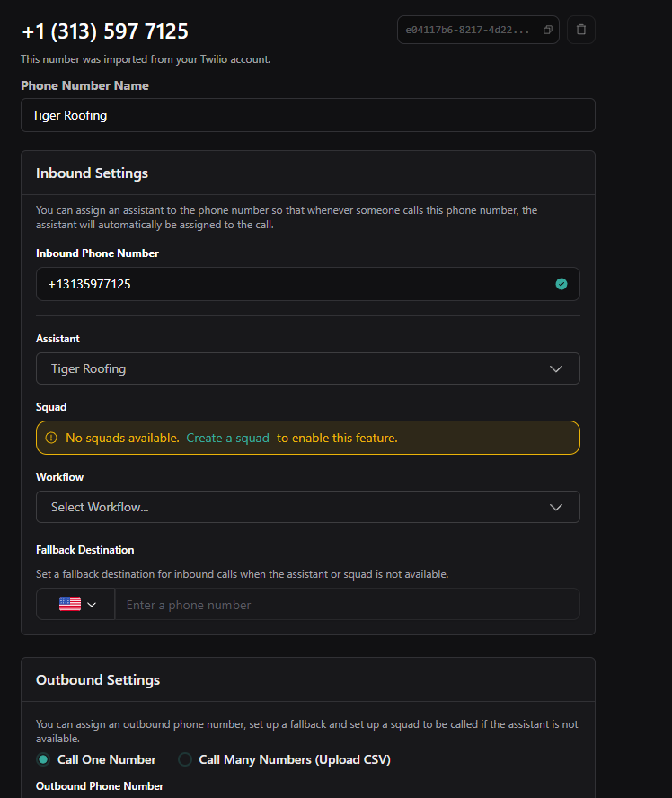The height and width of the screenshot is (798, 672).
Task: Click the squad warning circle icon
Action: [51, 438]
